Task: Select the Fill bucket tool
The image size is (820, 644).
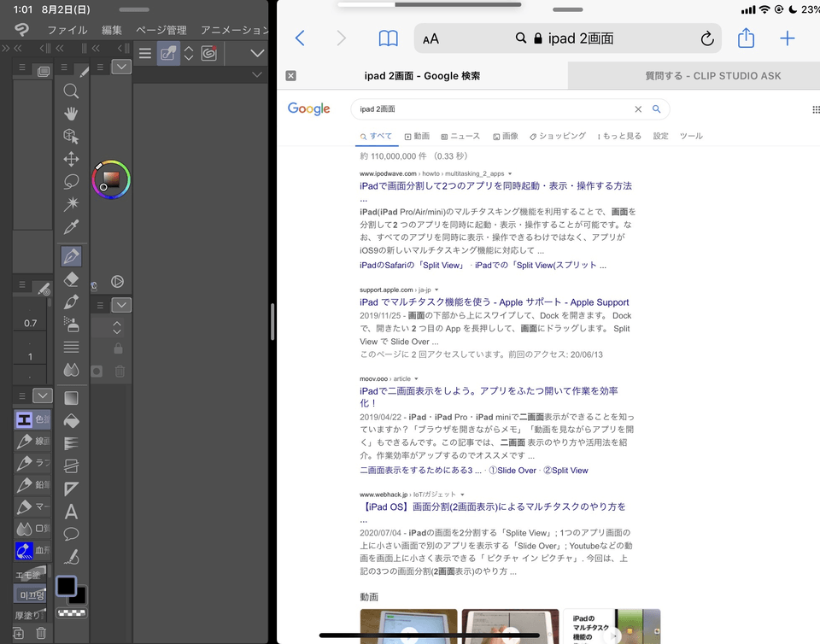Action: coord(71,420)
